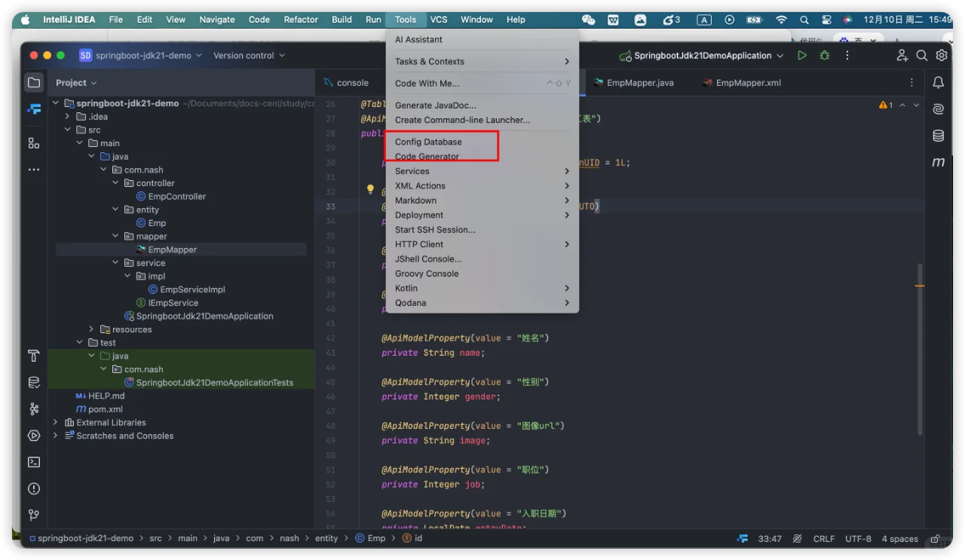Click the CRLF line separator widget
The image size is (965, 560).
[x=824, y=539]
